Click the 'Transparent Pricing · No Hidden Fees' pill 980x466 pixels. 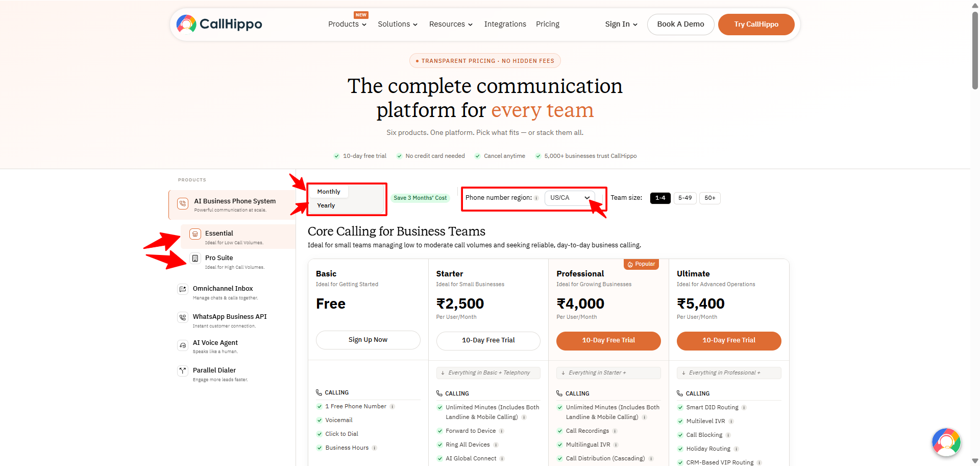485,61
